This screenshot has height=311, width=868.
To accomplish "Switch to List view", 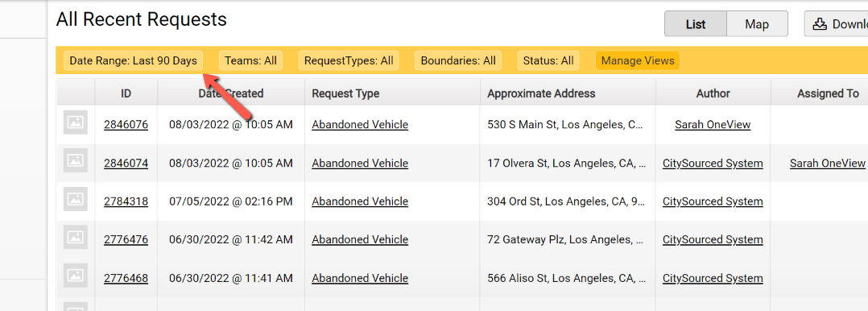I will coord(696,24).
